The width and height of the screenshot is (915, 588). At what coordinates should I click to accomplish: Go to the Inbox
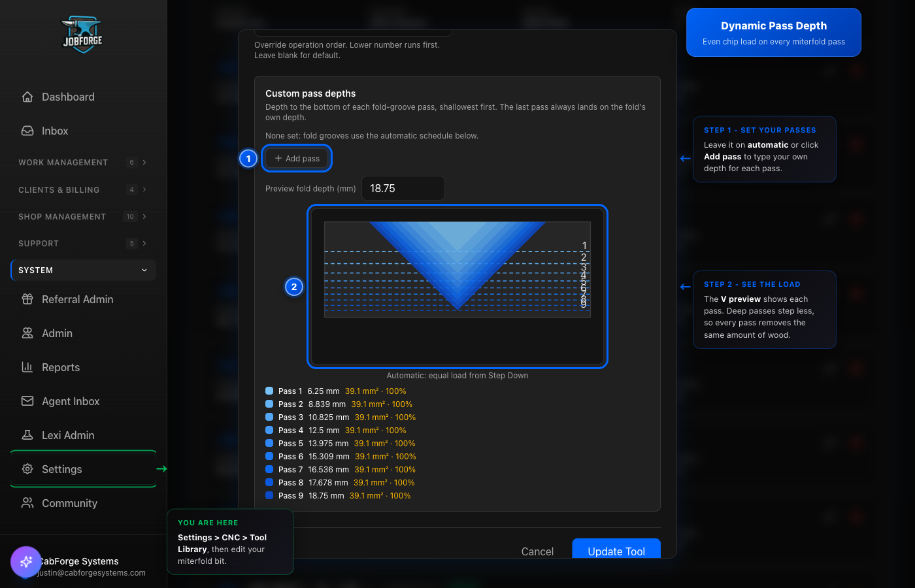(83, 131)
